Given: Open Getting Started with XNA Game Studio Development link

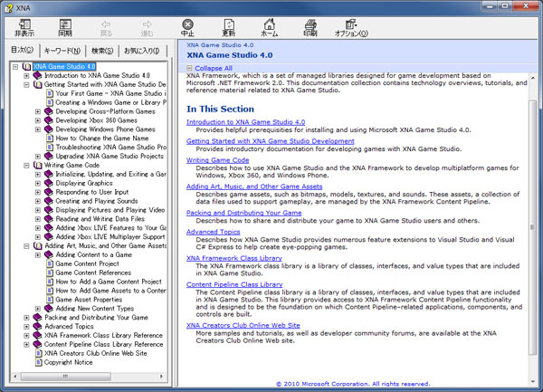Looking at the screenshot, I should (x=270, y=141).
